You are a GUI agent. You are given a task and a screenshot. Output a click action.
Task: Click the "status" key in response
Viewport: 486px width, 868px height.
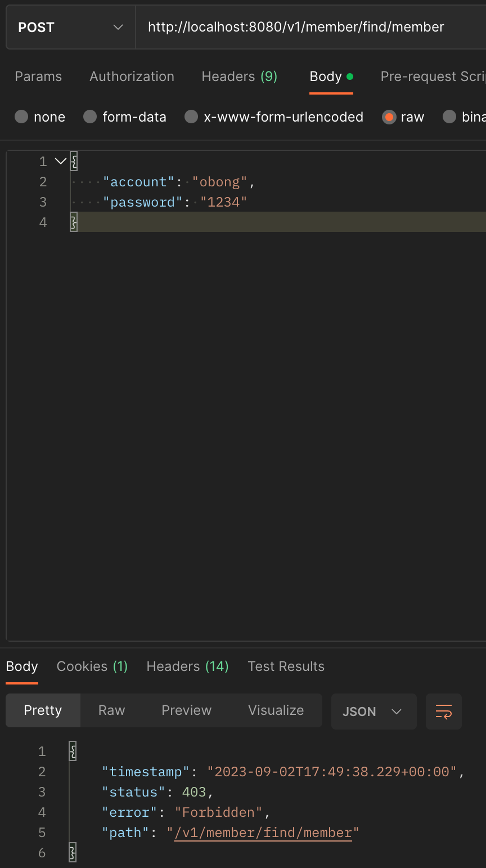coord(134,792)
